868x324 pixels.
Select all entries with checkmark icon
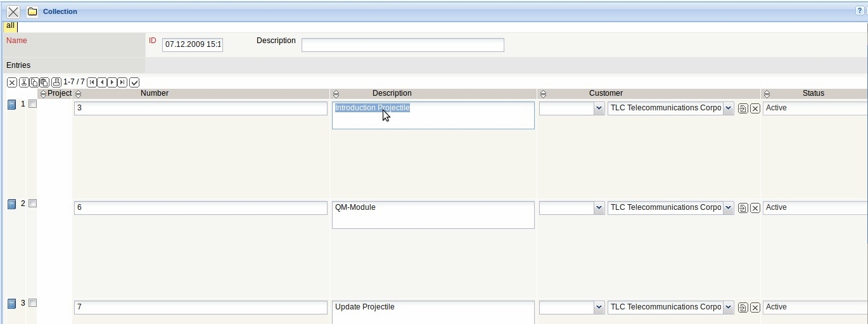tap(134, 82)
